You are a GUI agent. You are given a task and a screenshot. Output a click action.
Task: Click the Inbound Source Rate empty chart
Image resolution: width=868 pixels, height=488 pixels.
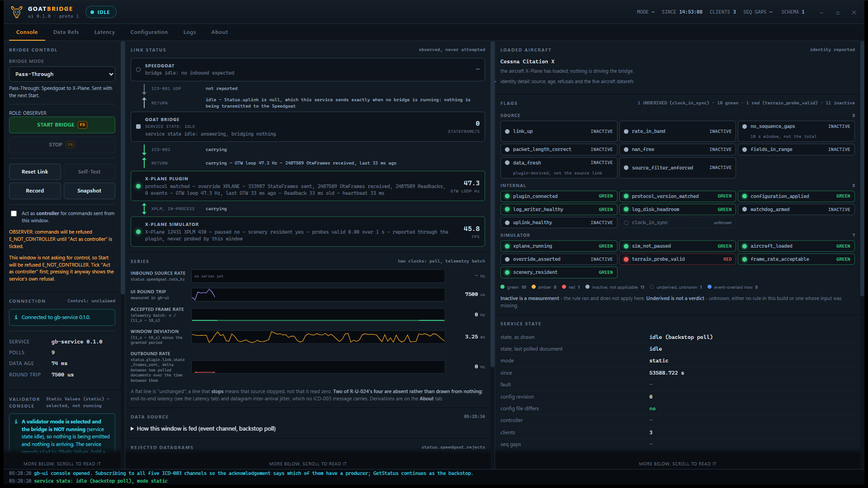[x=318, y=276]
